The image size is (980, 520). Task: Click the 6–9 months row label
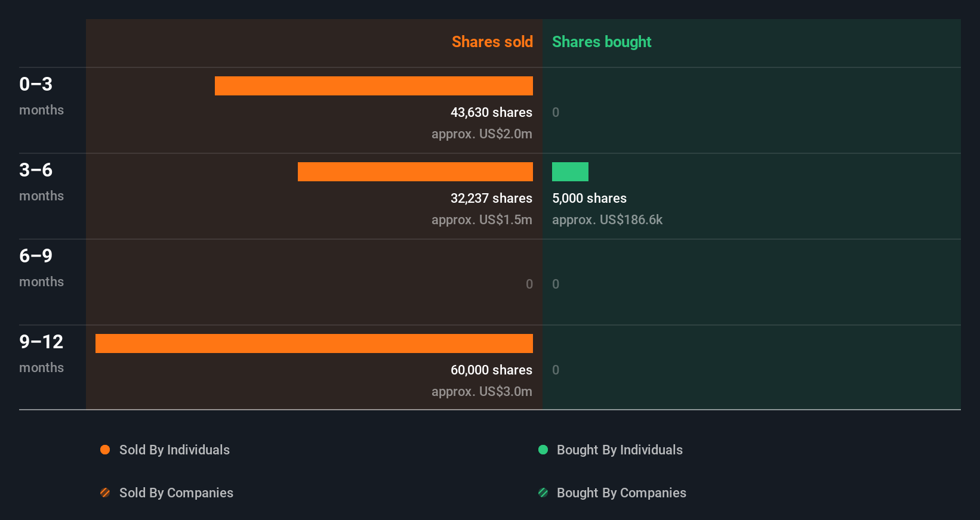(x=41, y=268)
